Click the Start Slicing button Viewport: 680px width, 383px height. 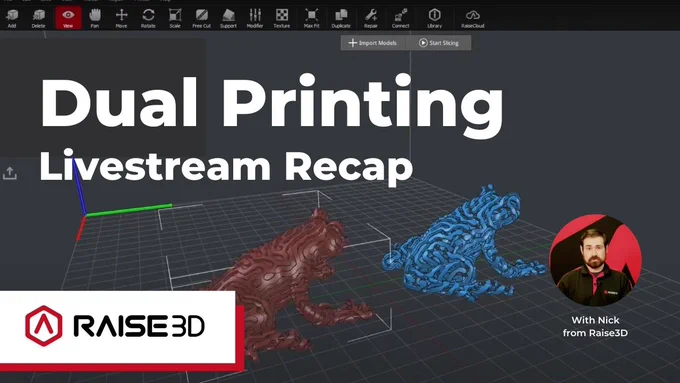[438, 43]
